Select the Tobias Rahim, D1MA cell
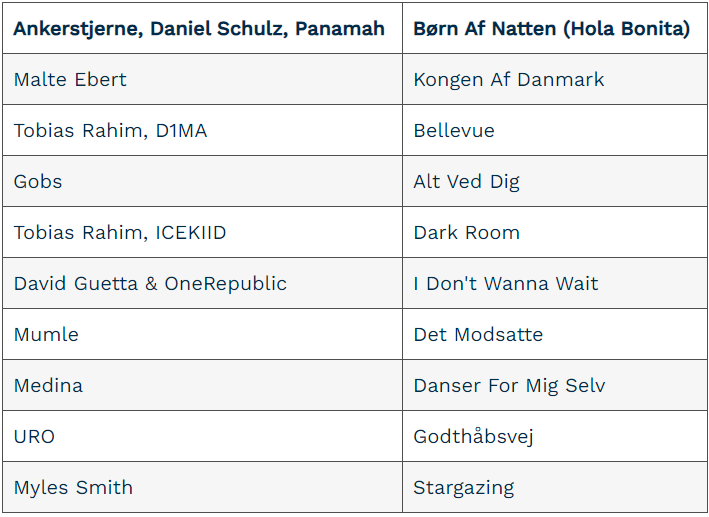Image resolution: width=709 pixels, height=517 pixels. (202, 130)
